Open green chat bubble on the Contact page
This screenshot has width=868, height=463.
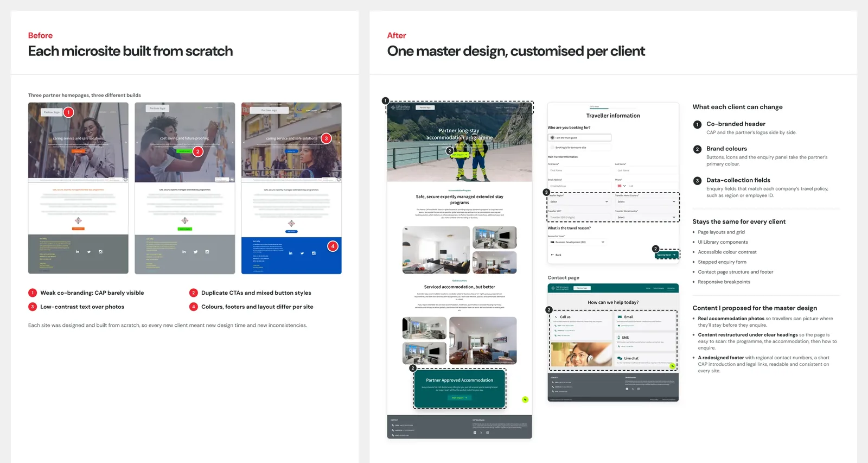click(672, 366)
